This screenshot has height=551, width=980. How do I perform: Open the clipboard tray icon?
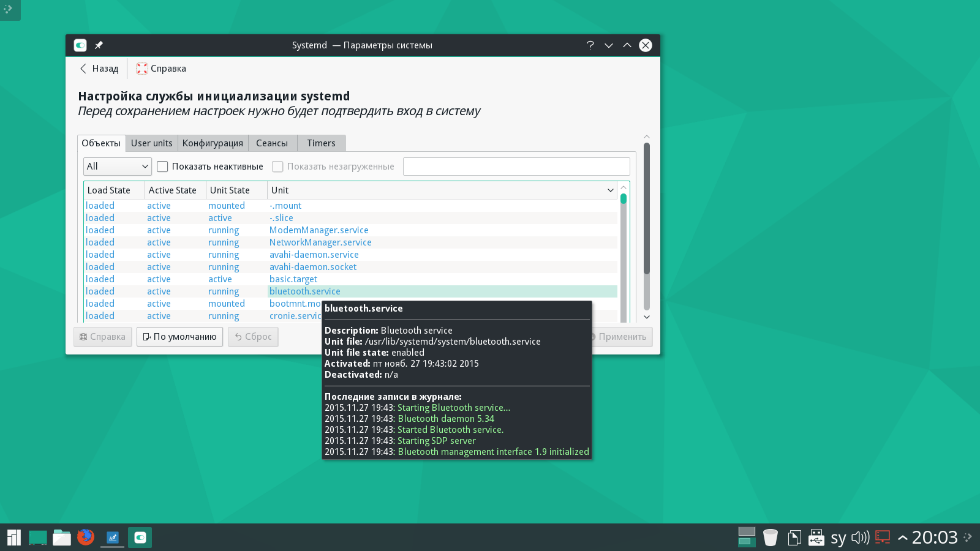pyautogui.click(x=794, y=538)
